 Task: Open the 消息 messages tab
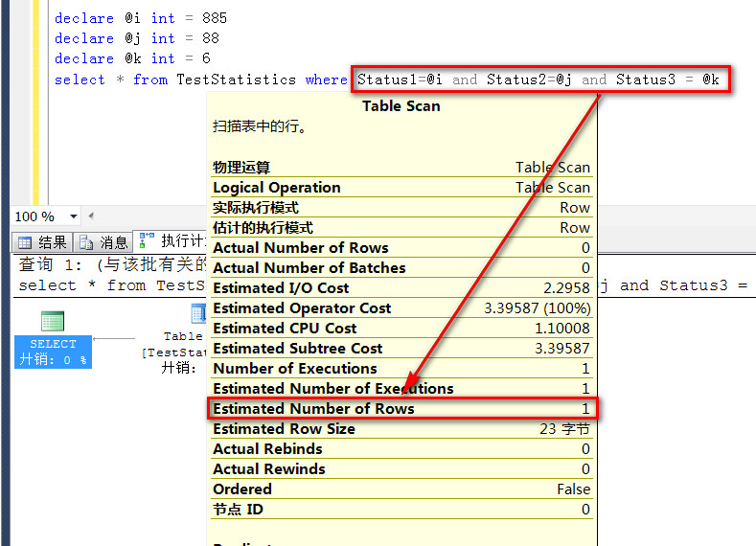103,242
